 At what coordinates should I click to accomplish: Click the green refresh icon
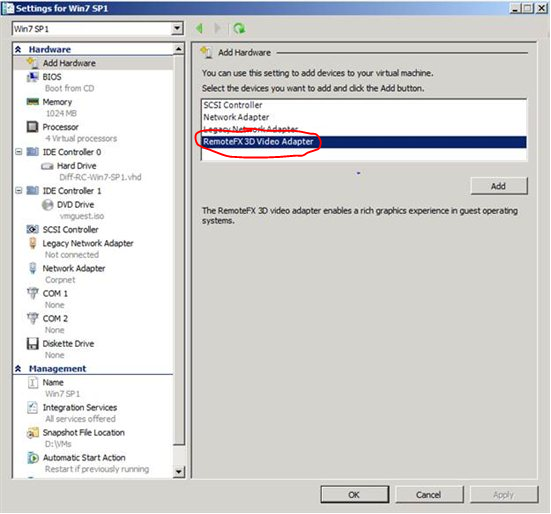click(x=239, y=28)
